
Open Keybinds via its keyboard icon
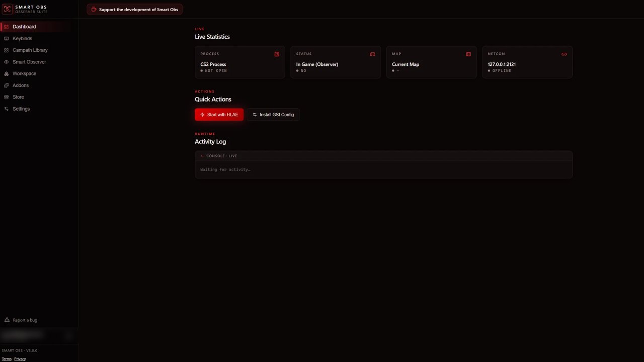pos(7,39)
